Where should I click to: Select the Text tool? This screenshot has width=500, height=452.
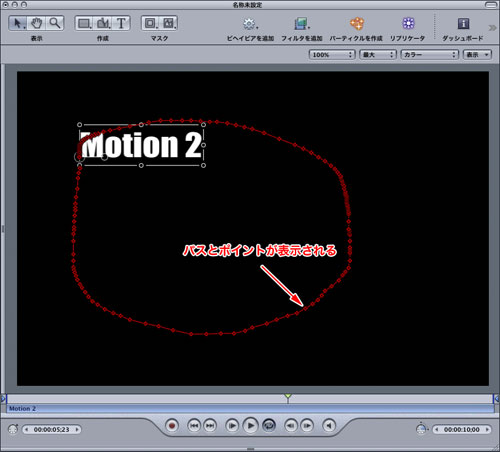[x=121, y=23]
